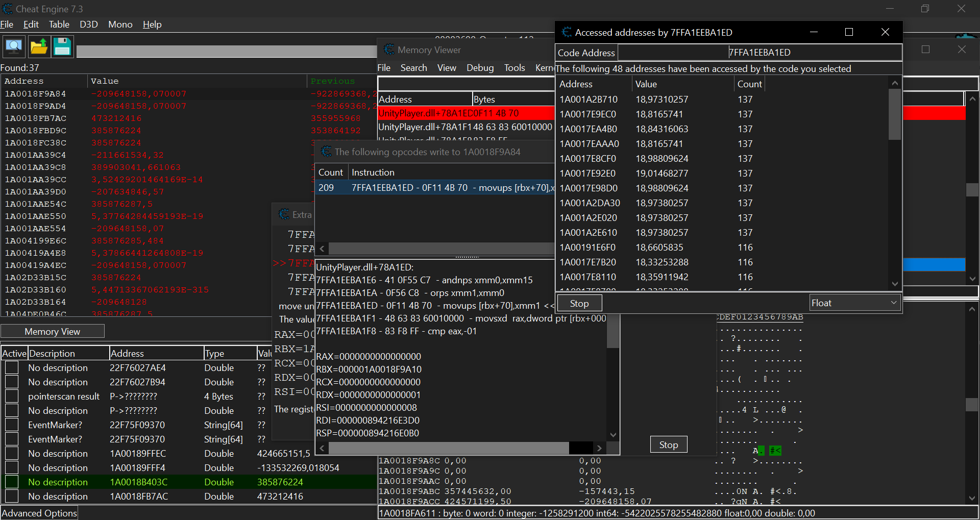
Task: Click the save floppy disk icon
Action: (62, 47)
